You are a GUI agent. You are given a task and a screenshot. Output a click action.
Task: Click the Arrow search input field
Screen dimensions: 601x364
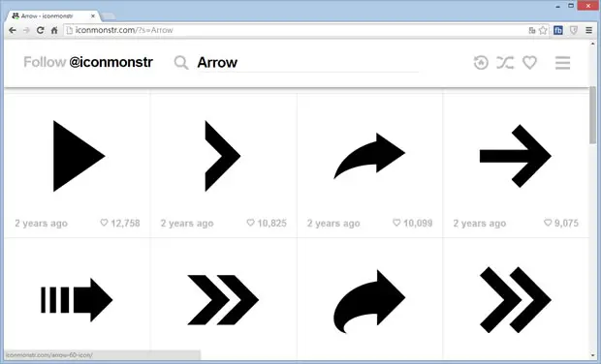[307, 62]
